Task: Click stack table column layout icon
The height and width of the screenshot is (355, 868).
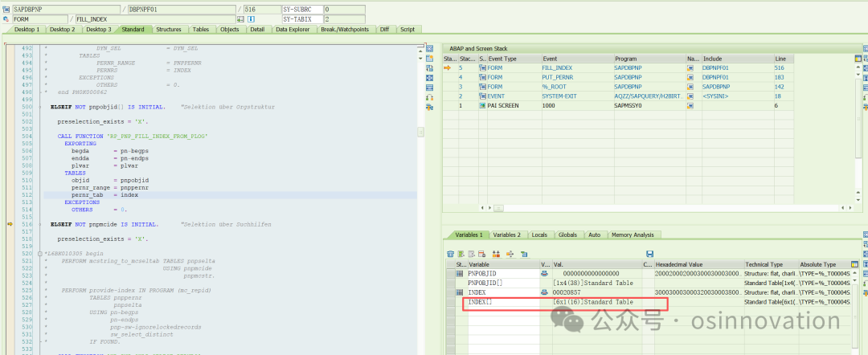Action: (858, 58)
